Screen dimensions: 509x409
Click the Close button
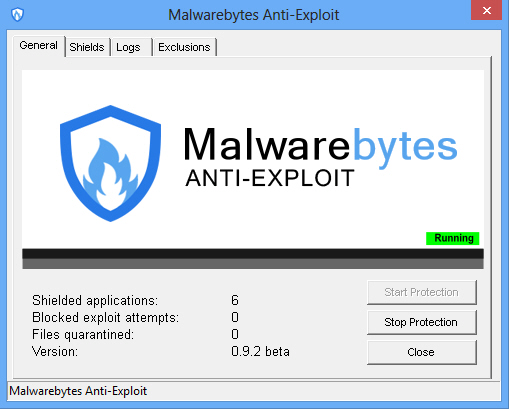(422, 352)
